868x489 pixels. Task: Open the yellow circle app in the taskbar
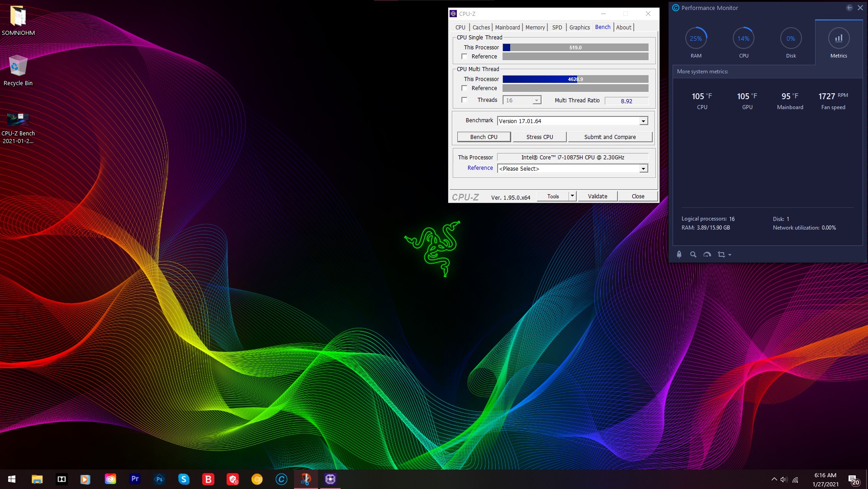(x=257, y=479)
